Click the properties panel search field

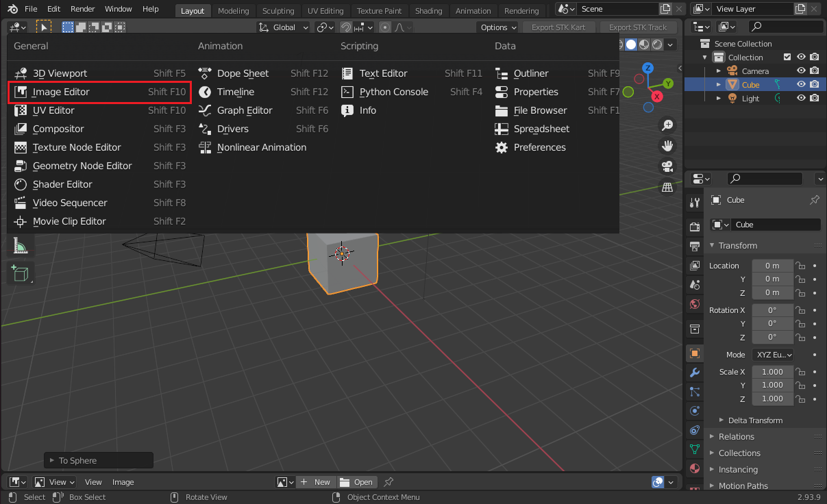pos(765,179)
